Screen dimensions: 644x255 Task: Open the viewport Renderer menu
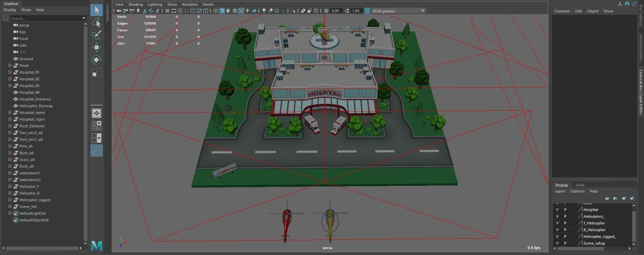click(x=190, y=4)
